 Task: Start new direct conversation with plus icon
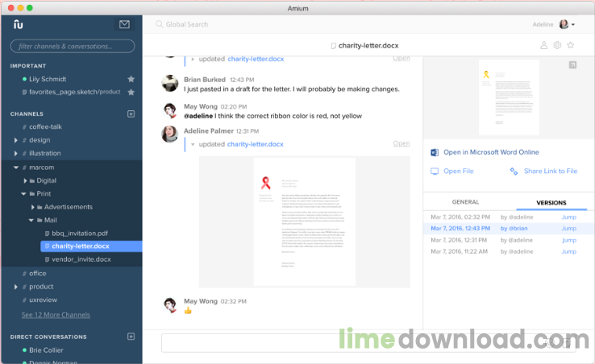pos(131,336)
